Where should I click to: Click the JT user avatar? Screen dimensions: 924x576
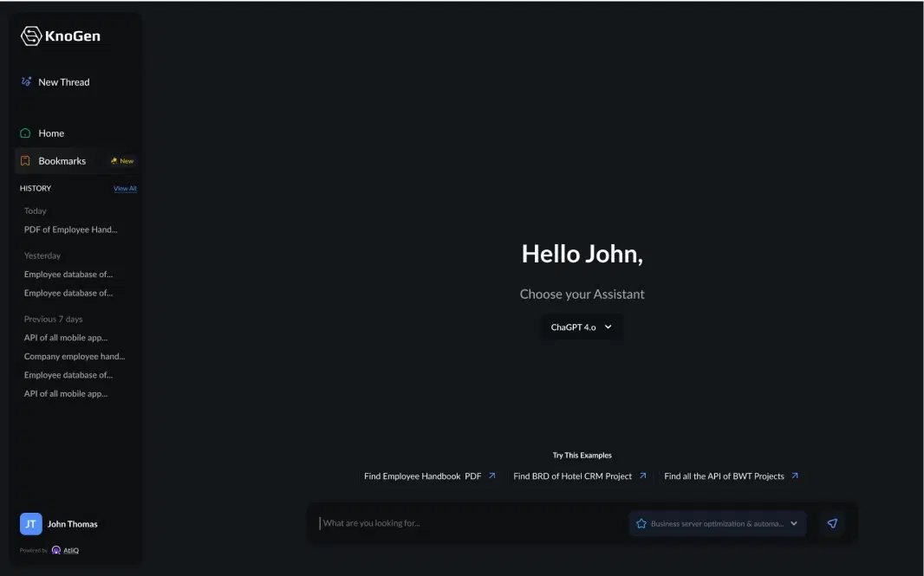pyautogui.click(x=30, y=524)
